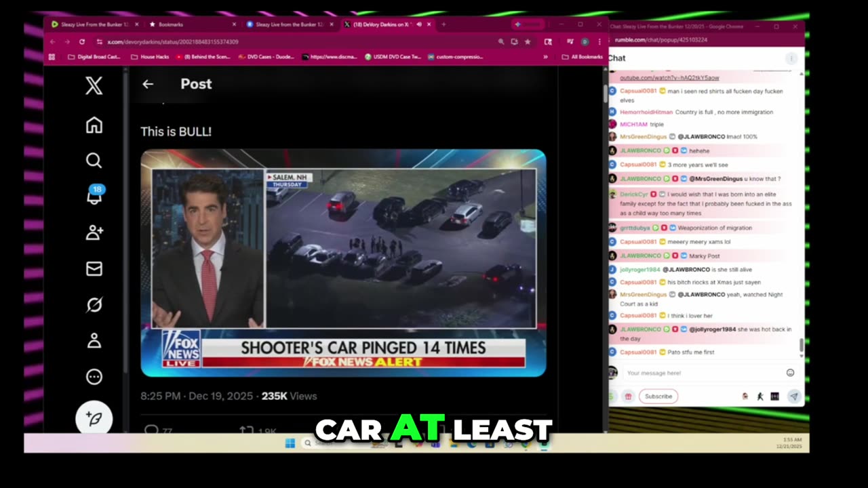Image resolution: width=868 pixels, height=488 pixels.
Task: Reload the page with the browser refresh icon
Action: point(82,42)
